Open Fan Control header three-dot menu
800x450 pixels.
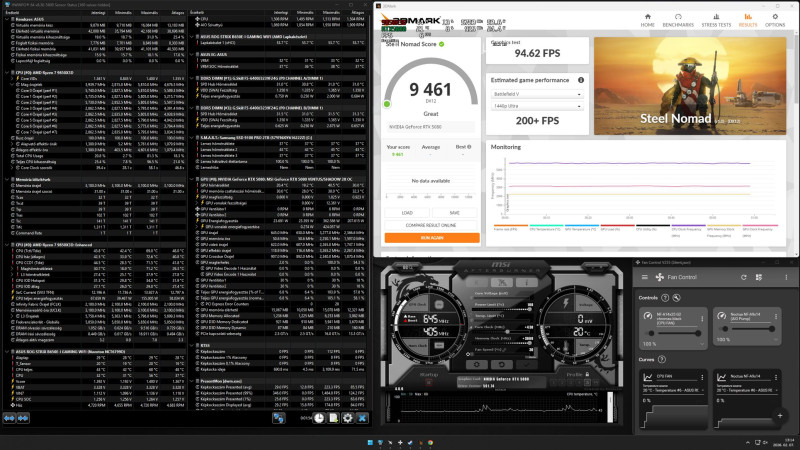[x=786, y=277]
